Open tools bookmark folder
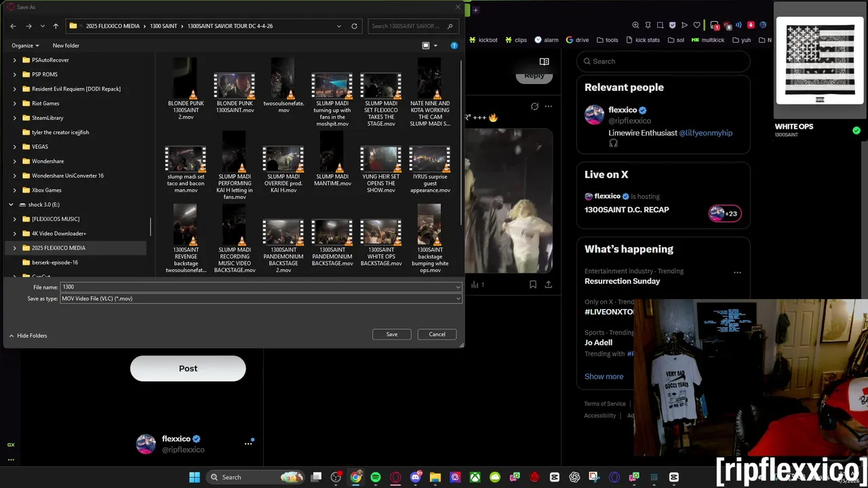 point(608,40)
